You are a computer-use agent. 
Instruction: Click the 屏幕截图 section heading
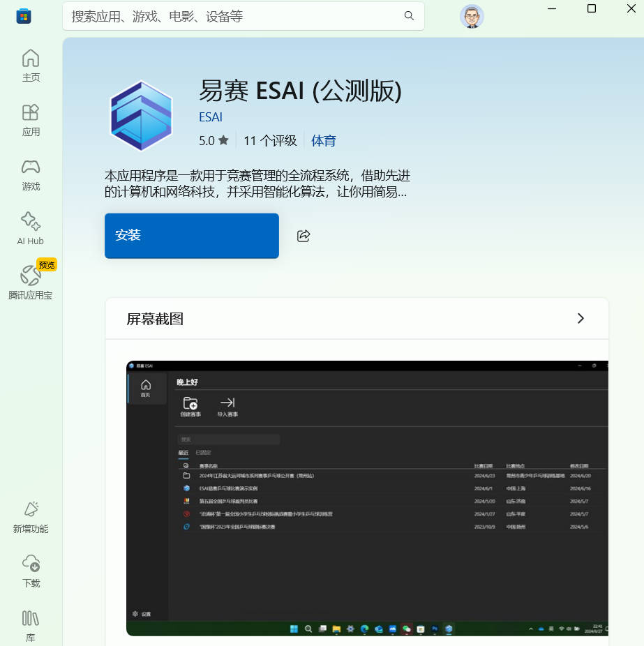coord(155,319)
